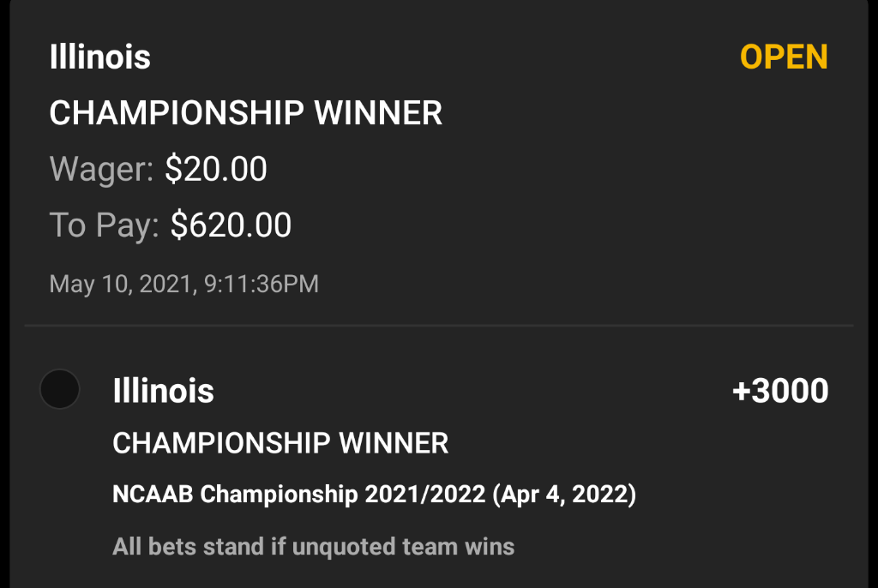Tap the Illinois bet title at top
The width and height of the screenshot is (878, 588).
pyautogui.click(x=99, y=57)
